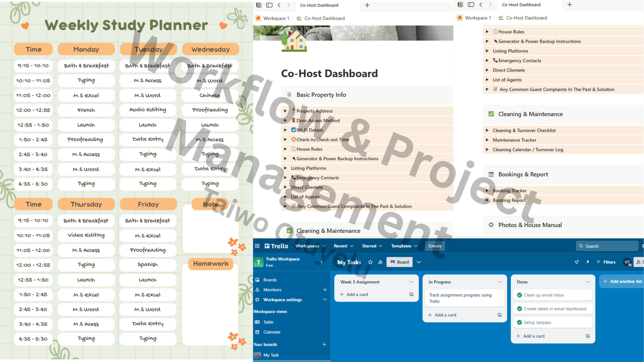
Task: Click template icon in the In Progress list
Action: (499, 315)
